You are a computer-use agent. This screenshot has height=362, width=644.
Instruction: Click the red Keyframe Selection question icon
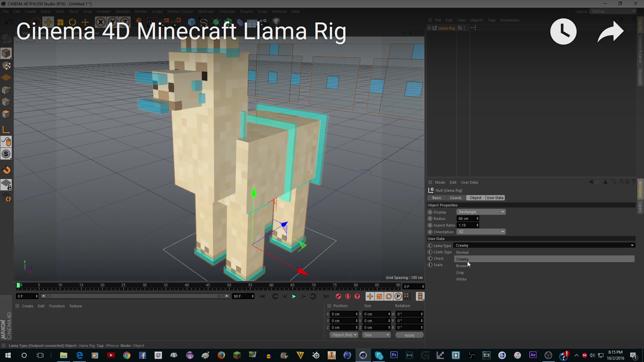point(357,296)
